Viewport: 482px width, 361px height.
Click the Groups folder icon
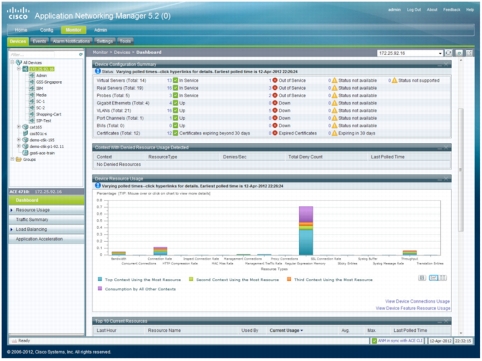tap(19, 159)
